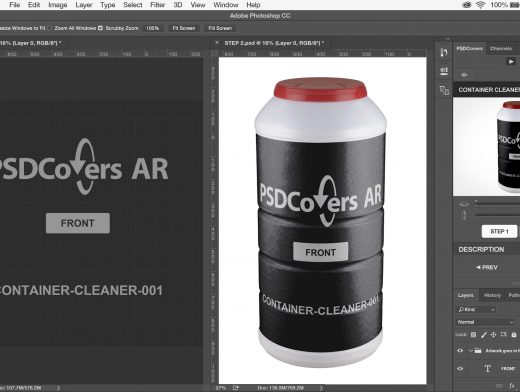Viewport: 520px width, 392px height.
Task: Click the FRONT text layer T thumbnail
Action: (x=487, y=368)
